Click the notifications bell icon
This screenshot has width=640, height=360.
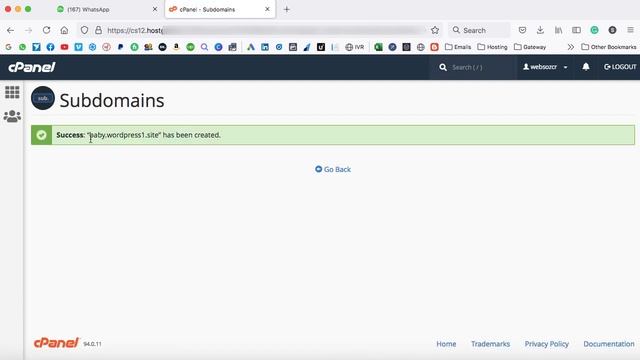click(x=586, y=67)
